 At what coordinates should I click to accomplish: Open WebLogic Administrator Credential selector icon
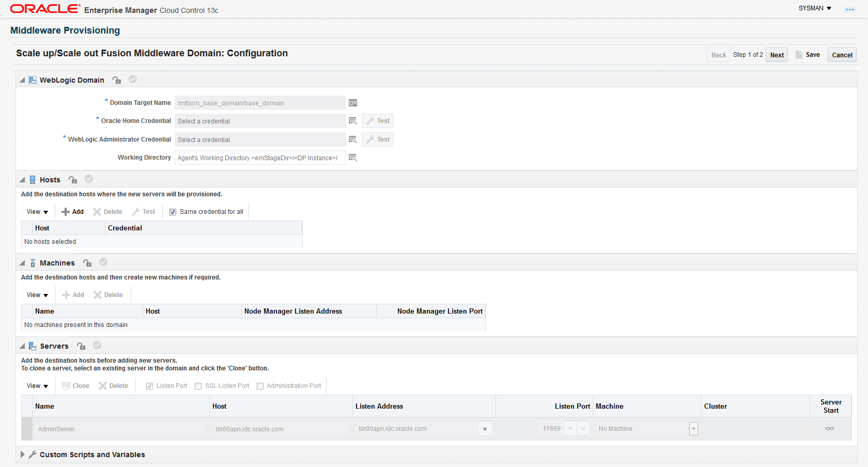point(353,139)
